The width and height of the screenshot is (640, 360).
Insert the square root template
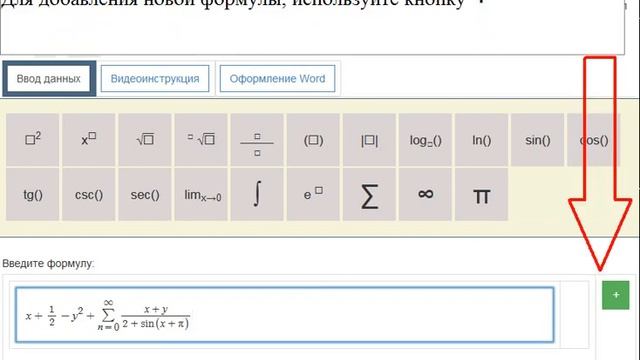tap(145, 140)
